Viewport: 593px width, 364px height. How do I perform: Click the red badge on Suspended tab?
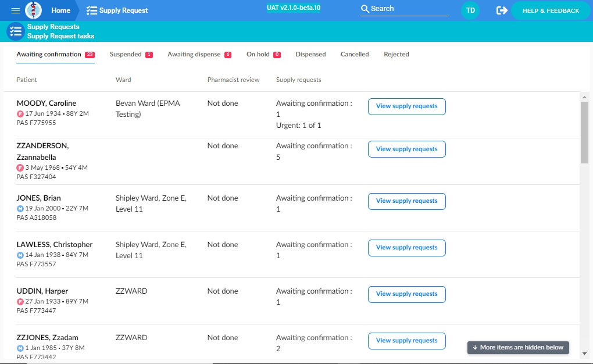149,55
